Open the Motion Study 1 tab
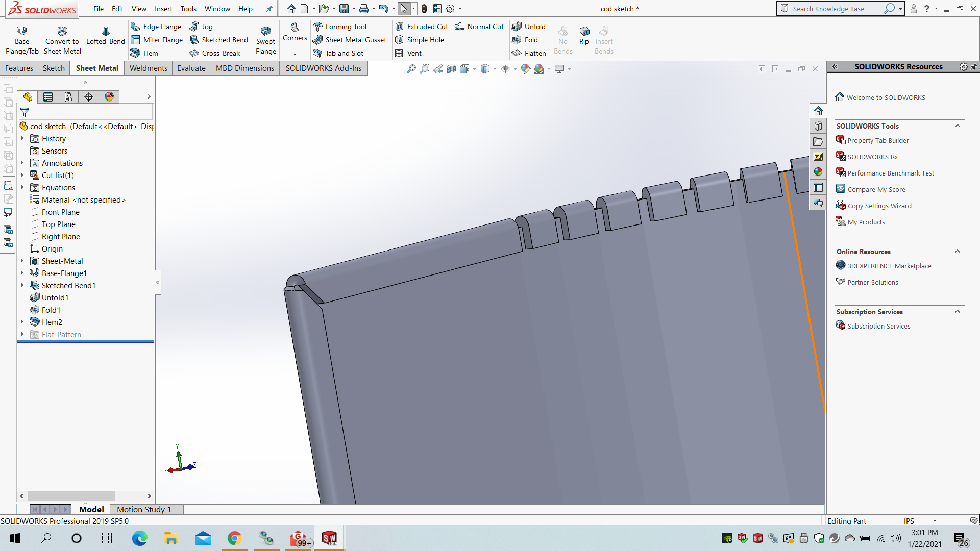This screenshot has height=551, width=980. tap(144, 509)
